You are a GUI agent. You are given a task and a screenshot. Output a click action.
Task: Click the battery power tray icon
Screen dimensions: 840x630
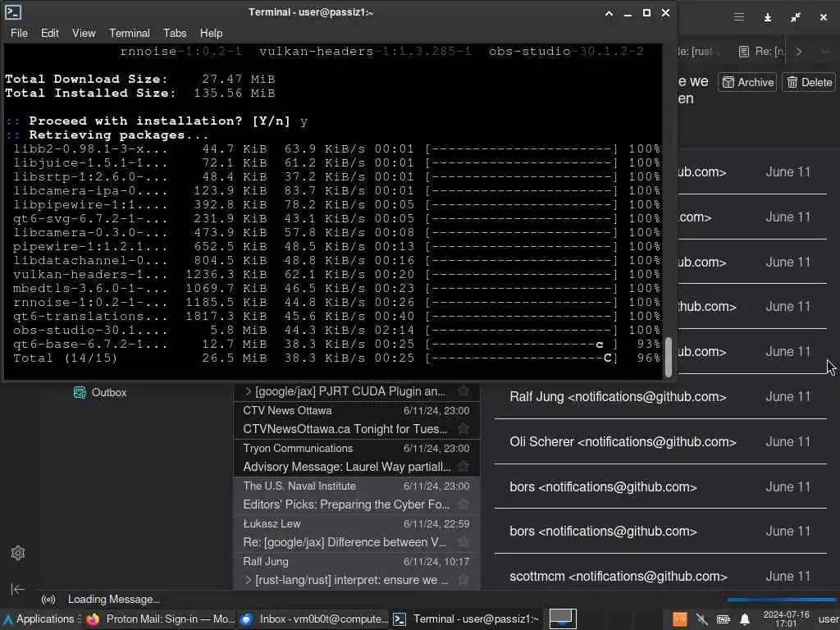pyautogui.click(x=724, y=619)
